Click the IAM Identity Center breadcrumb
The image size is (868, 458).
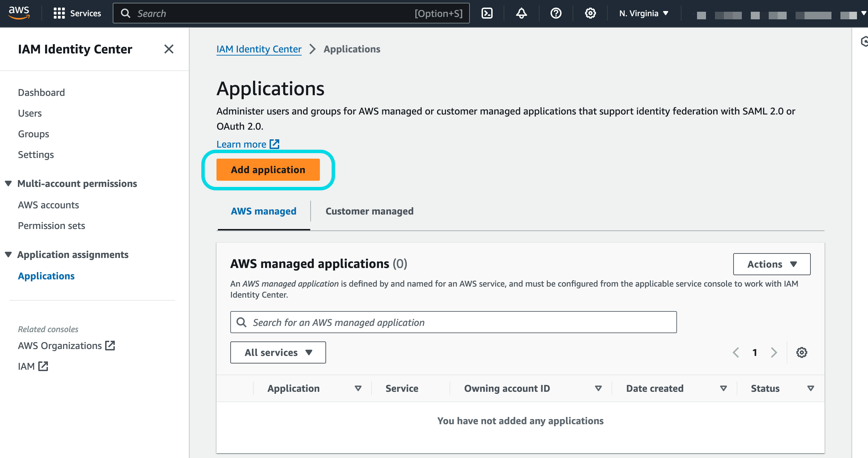click(258, 49)
